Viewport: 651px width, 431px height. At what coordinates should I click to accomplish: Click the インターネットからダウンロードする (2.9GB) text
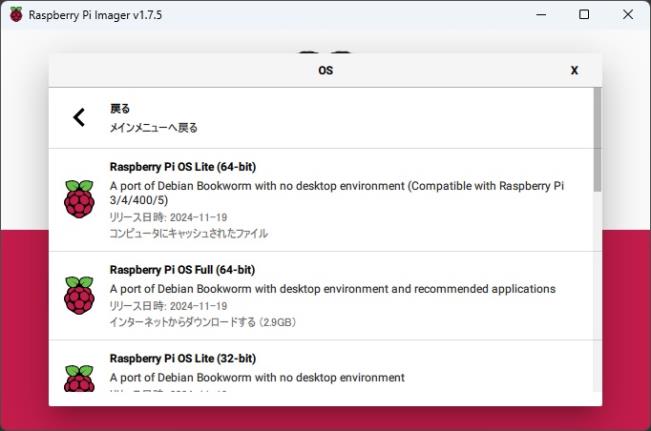click(203, 322)
